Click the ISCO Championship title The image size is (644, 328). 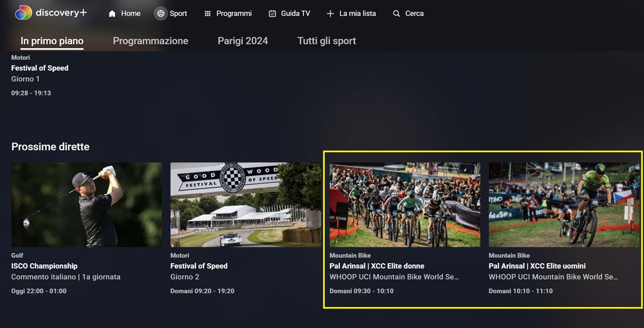point(44,266)
